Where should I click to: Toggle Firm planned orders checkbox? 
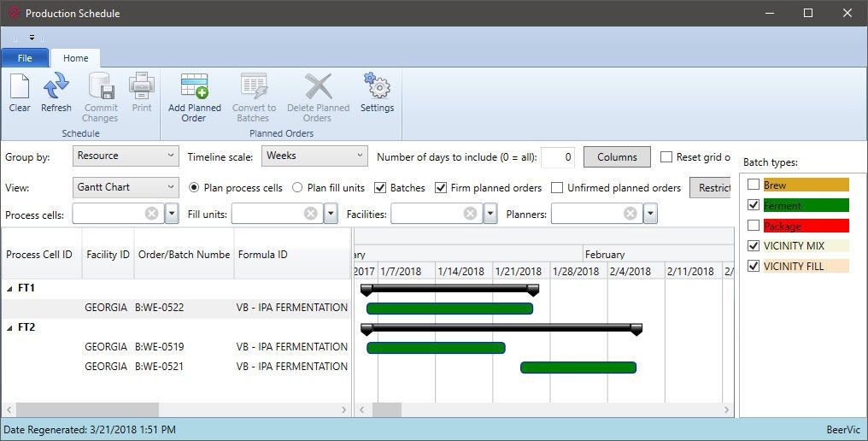tap(441, 188)
